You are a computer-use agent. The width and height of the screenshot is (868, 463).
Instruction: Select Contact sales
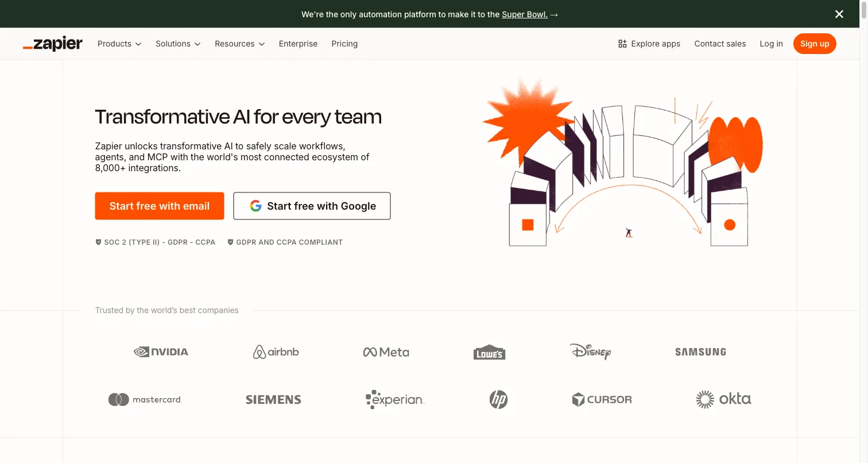[720, 44]
